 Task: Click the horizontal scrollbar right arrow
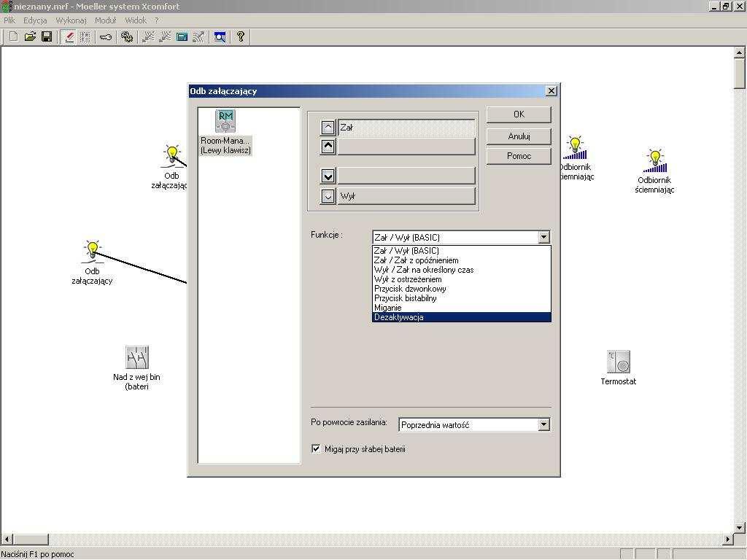pyautogui.click(x=728, y=540)
